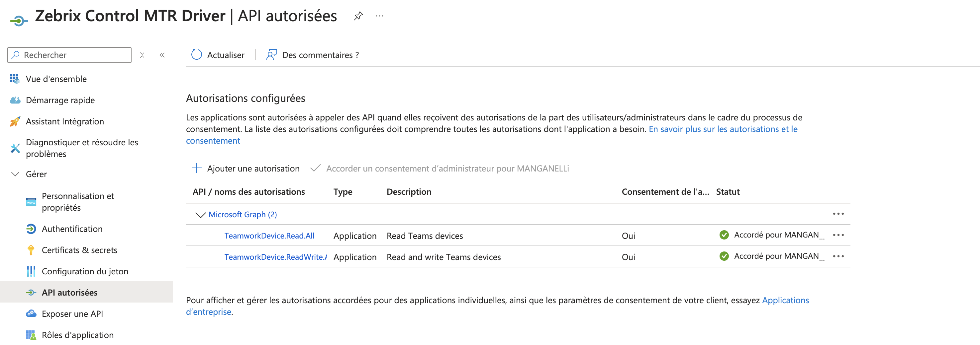Image resolution: width=980 pixels, height=345 pixels.
Task: Click 'Read and write Teams devices' description cell
Action: (x=443, y=257)
